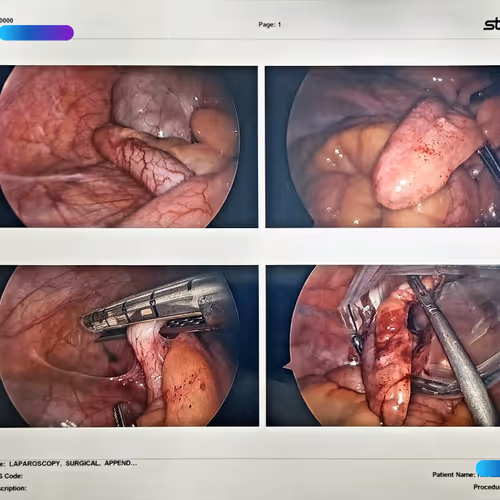Click the partial logo in the header corner
The height and width of the screenshot is (500, 500).
[492, 24]
